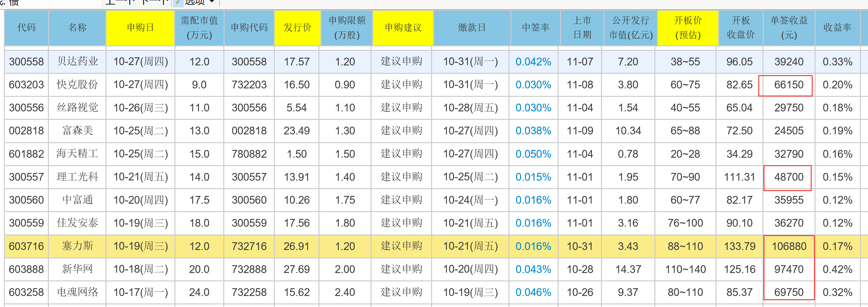Click the 48700 profit cell for 理工光科

tap(788, 177)
